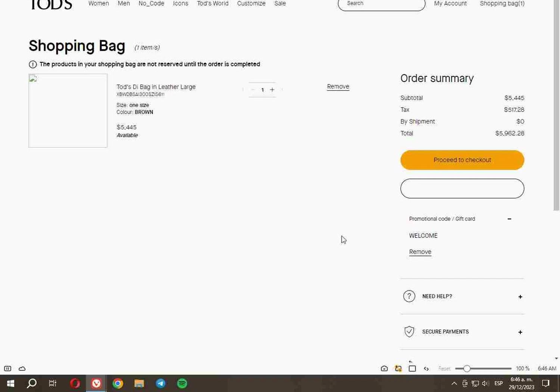The height and width of the screenshot is (392, 560).
Task: Open the No_Code menu
Action: pos(151,3)
